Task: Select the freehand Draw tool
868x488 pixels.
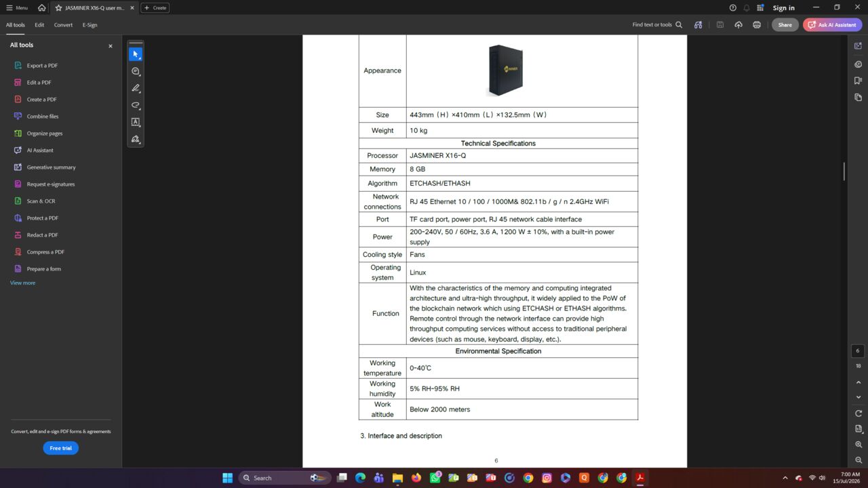Action: [136, 105]
